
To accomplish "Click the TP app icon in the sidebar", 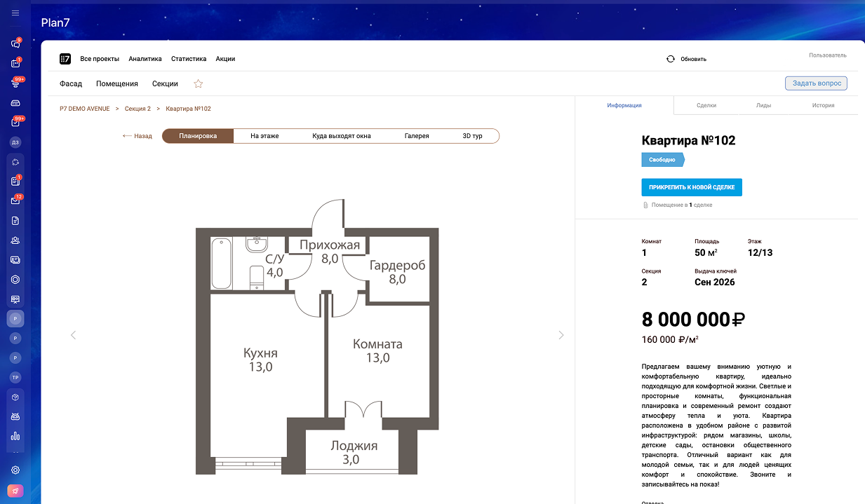I will (x=15, y=378).
